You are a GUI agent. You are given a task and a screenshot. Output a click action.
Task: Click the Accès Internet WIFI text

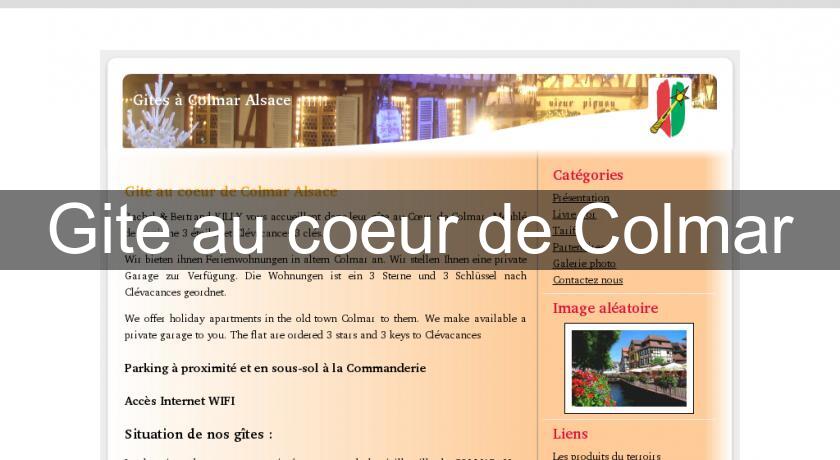[x=179, y=401]
